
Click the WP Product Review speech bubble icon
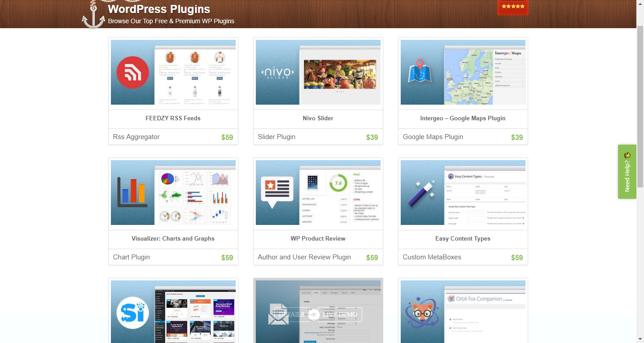(277, 192)
